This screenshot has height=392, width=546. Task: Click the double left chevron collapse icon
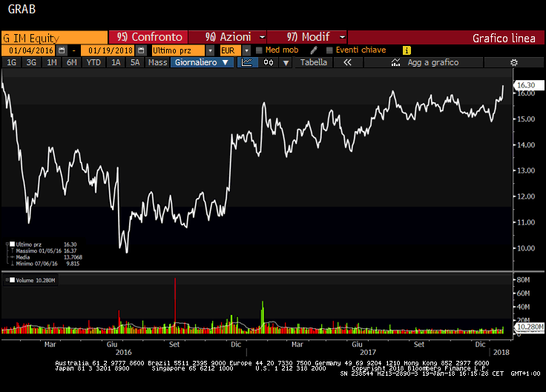pyautogui.click(x=347, y=62)
